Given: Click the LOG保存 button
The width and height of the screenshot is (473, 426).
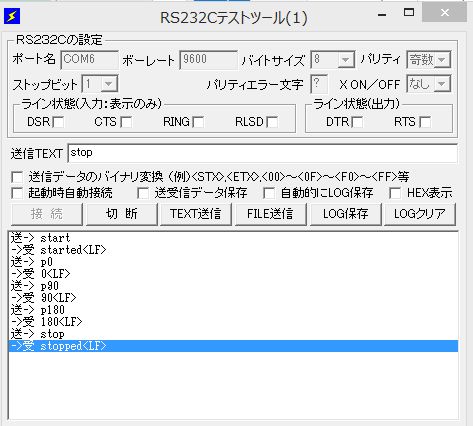Looking at the screenshot, I should click(x=346, y=214).
